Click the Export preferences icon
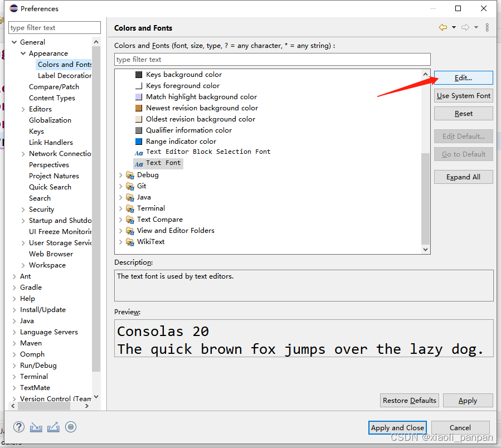Screen dimensions: 501x448 coord(53,427)
